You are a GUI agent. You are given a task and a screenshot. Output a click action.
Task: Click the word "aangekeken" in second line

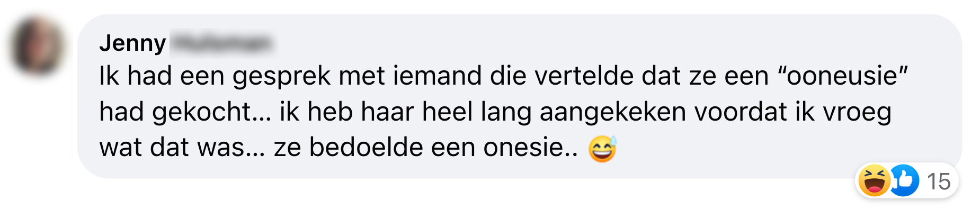(x=613, y=112)
